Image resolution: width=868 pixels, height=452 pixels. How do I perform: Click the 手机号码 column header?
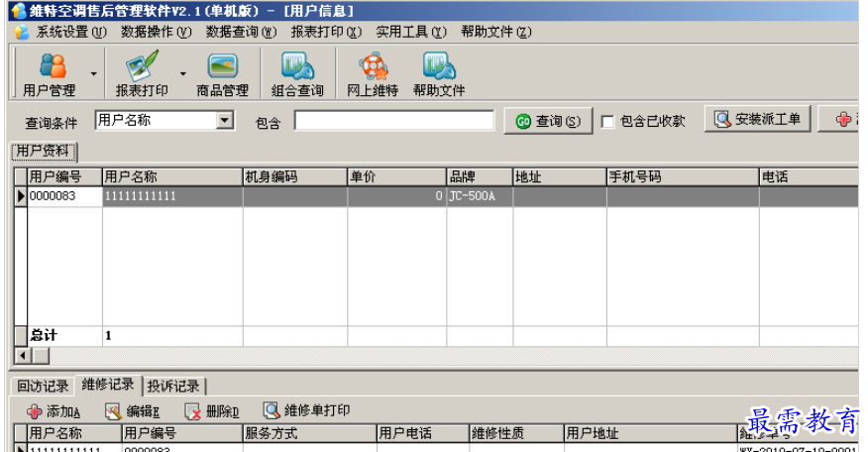[683, 176]
